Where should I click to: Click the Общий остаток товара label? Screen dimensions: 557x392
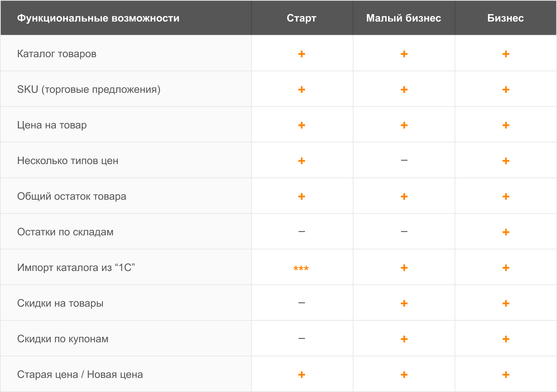tap(72, 196)
